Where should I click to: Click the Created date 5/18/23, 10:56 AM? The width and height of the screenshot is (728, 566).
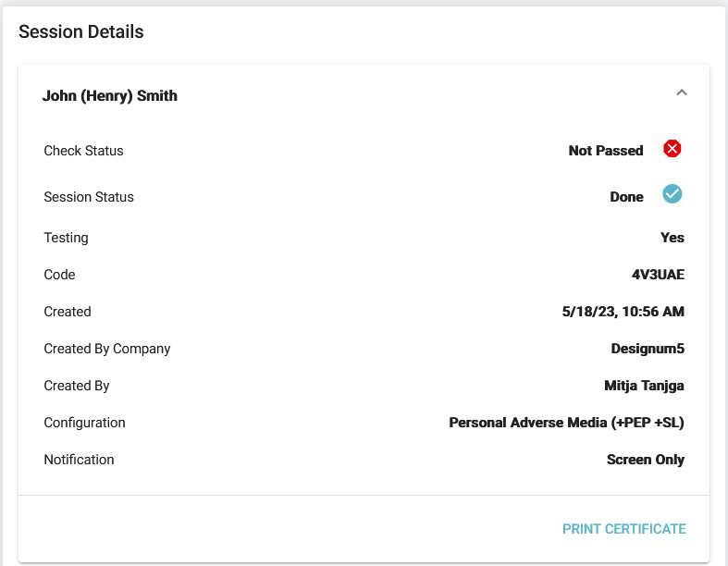point(623,312)
